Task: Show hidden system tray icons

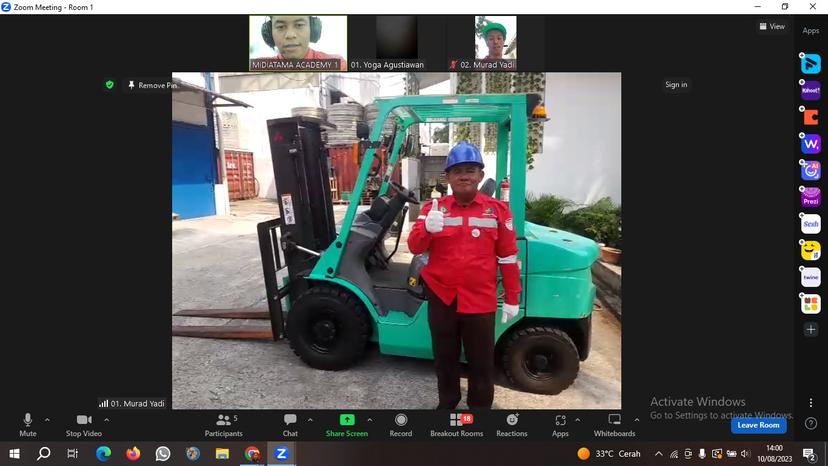Action: point(658,453)
